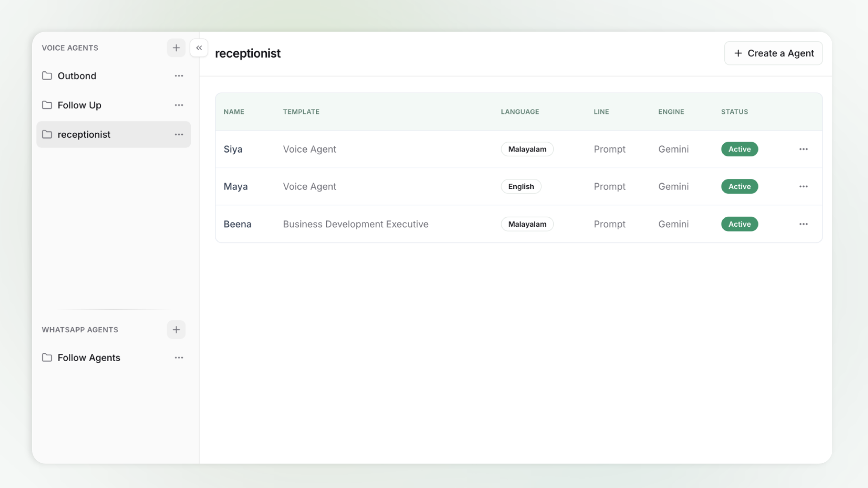
Task: Click the receptionist page title
Action: point(248,53)
